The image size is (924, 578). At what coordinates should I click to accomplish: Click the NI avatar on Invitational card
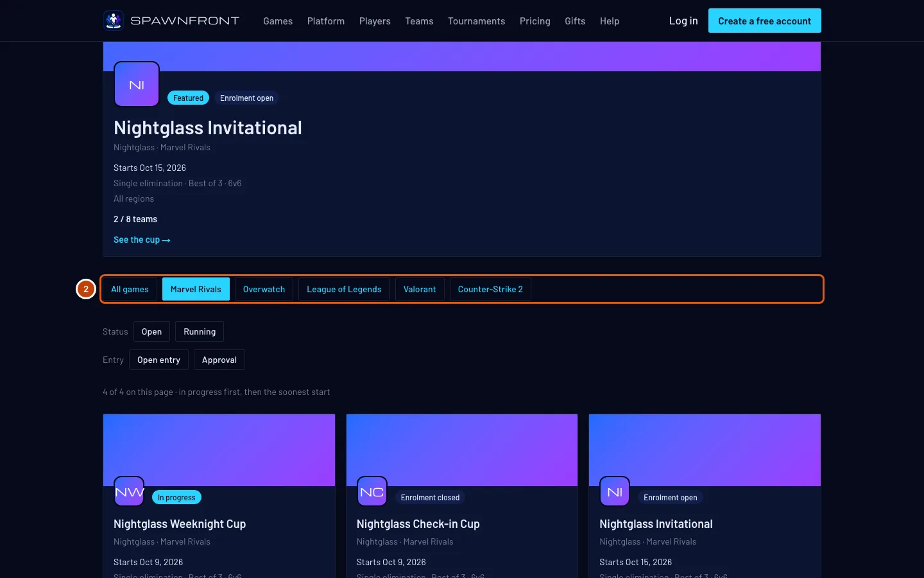615,491
